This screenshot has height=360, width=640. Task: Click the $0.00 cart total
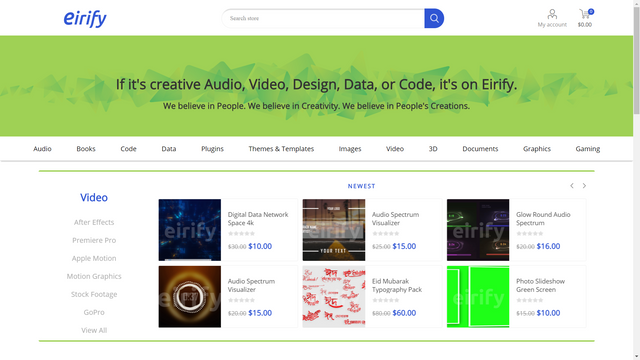(584, 24)
